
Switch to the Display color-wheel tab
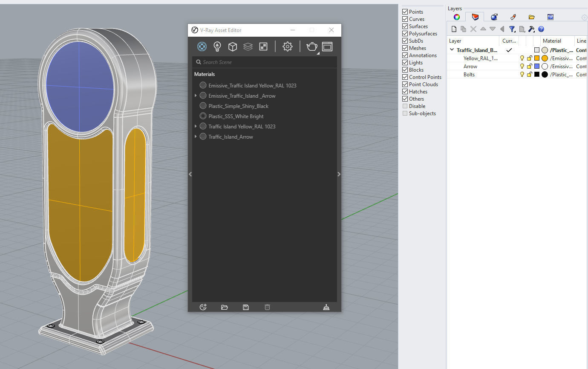coord(456,17)
